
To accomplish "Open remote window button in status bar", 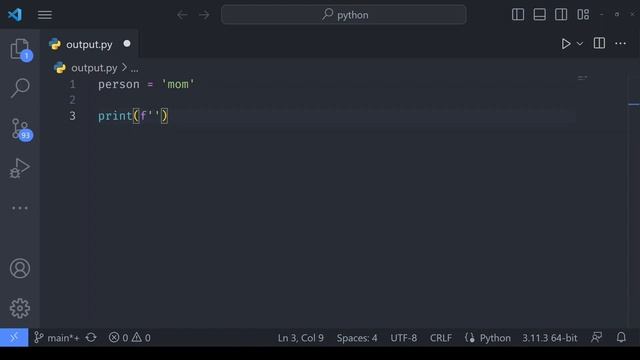I will pos(14,338).
